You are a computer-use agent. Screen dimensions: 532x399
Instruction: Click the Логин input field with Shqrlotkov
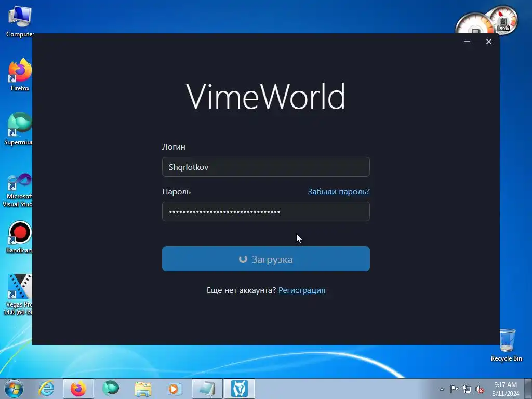point(265,167)
